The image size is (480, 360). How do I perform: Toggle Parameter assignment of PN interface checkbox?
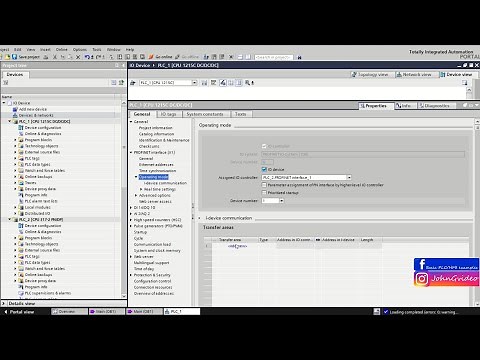point(264,185)
